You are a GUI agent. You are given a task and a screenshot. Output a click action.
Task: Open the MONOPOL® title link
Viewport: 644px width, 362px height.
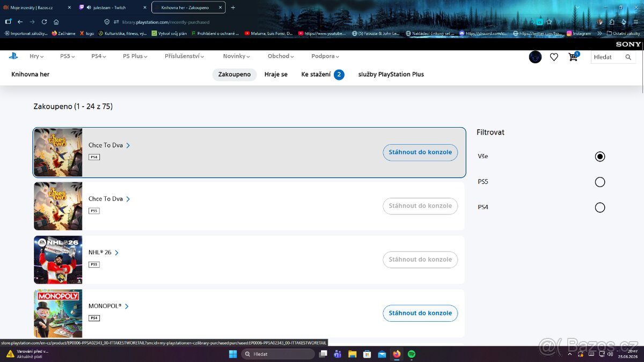(108, 306)
